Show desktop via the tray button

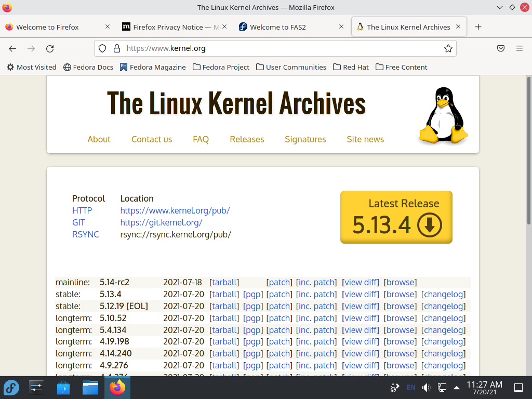pos(518,388)
